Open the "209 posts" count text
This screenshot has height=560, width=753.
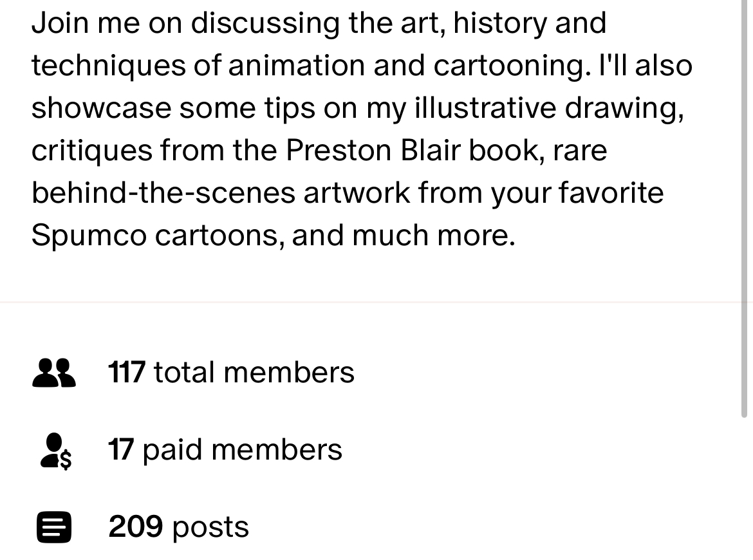pyautogui.click(x=178, y=527)
